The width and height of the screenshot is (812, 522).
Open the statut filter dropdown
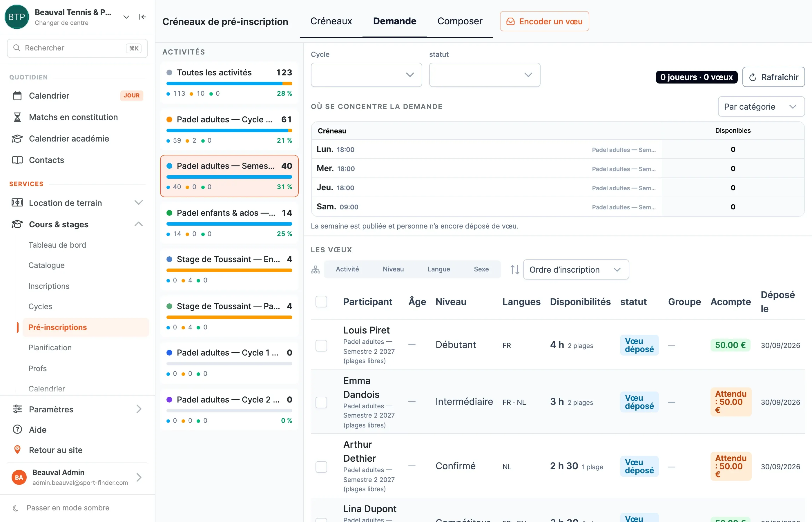point(485,75)
